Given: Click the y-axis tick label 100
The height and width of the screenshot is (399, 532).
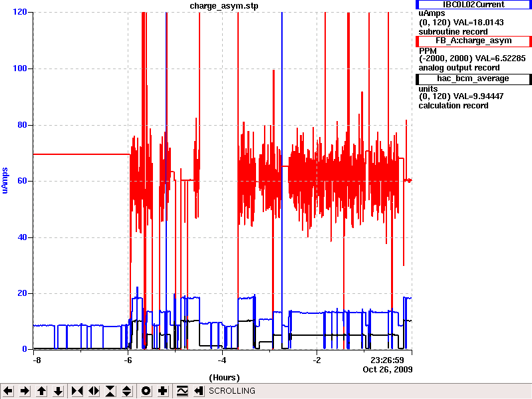Looking at the screenshot, I should pyautogui.click(x=20, y=68).
